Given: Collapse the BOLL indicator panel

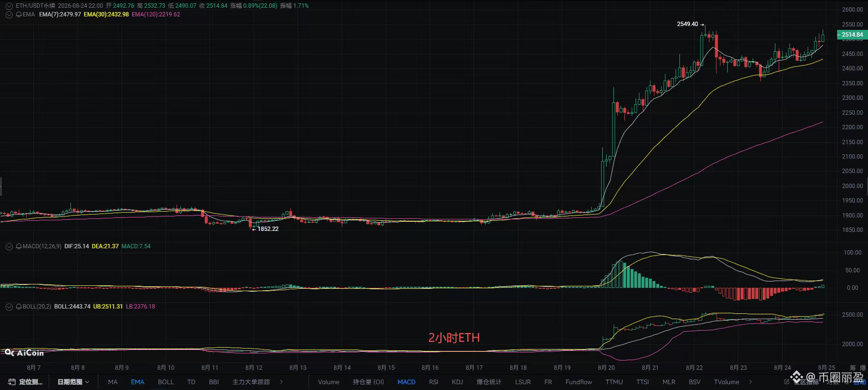Looking at the screenshot, I should pos(9,307).
